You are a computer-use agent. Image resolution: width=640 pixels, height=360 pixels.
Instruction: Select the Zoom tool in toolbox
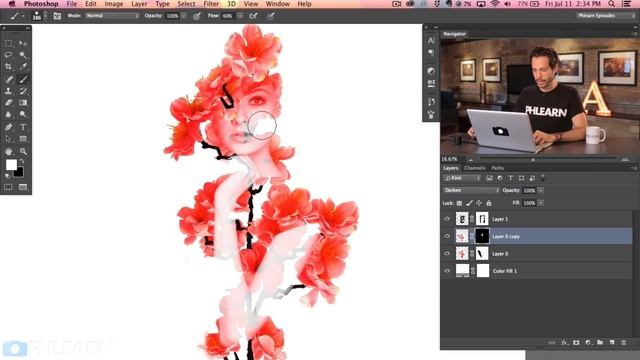[x=23, y=151]
